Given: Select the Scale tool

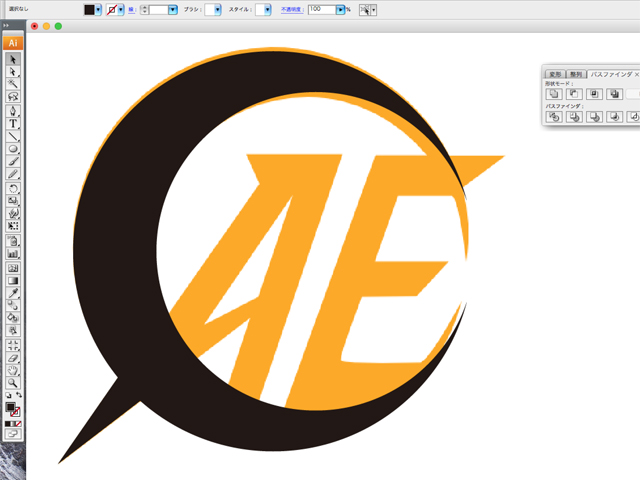Looking at the screenshot, I should (x=13, y=201).
